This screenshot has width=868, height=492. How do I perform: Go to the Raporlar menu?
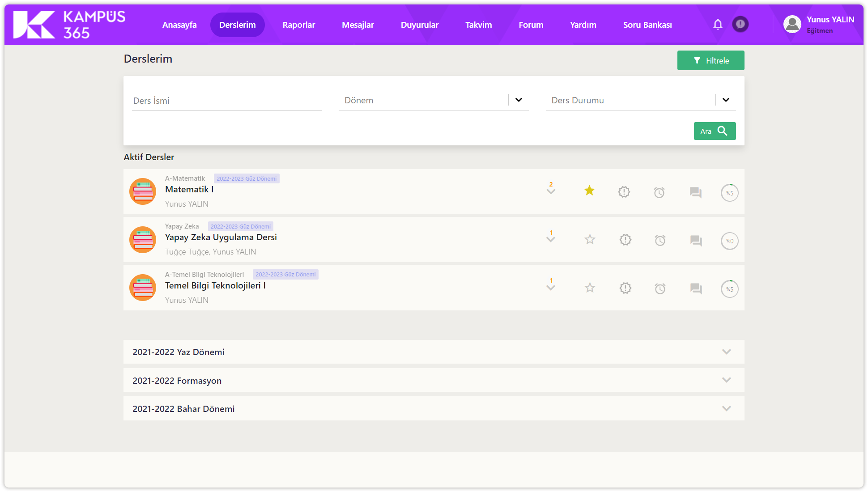point(298,25)
